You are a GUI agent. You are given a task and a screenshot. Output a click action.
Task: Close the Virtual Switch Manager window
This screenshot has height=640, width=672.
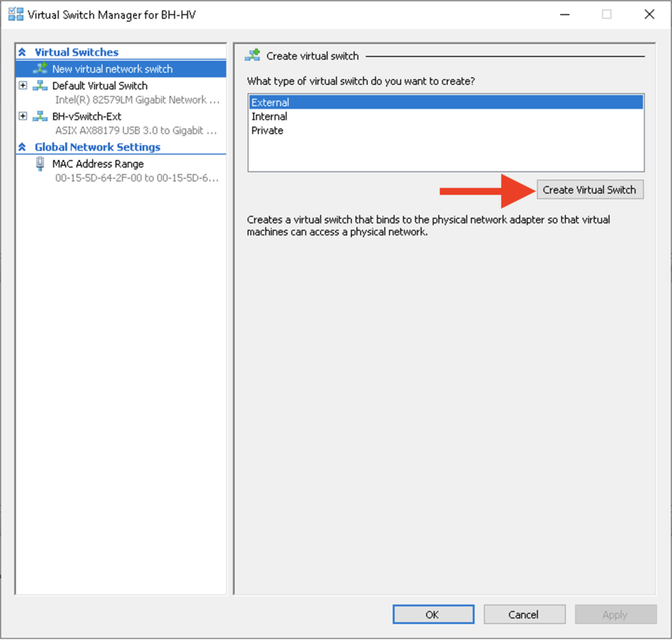click(649, 14)
